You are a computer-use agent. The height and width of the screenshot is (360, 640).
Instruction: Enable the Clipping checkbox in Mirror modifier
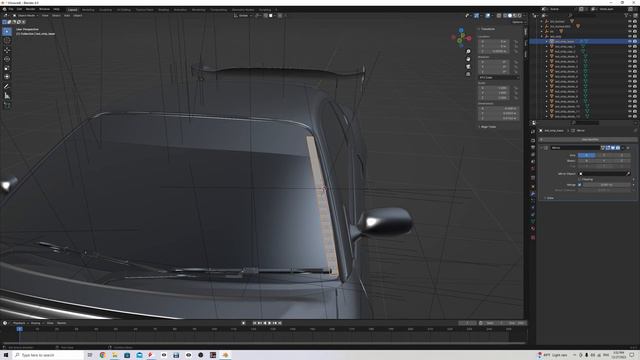[x=580, y=179]
